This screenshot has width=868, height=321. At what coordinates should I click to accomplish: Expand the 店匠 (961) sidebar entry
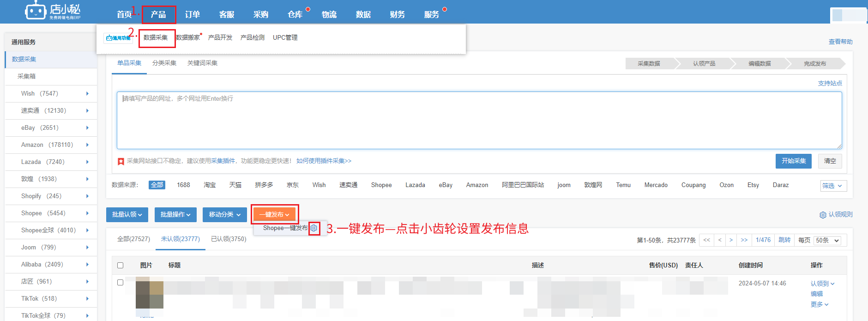tap(87, 282)
